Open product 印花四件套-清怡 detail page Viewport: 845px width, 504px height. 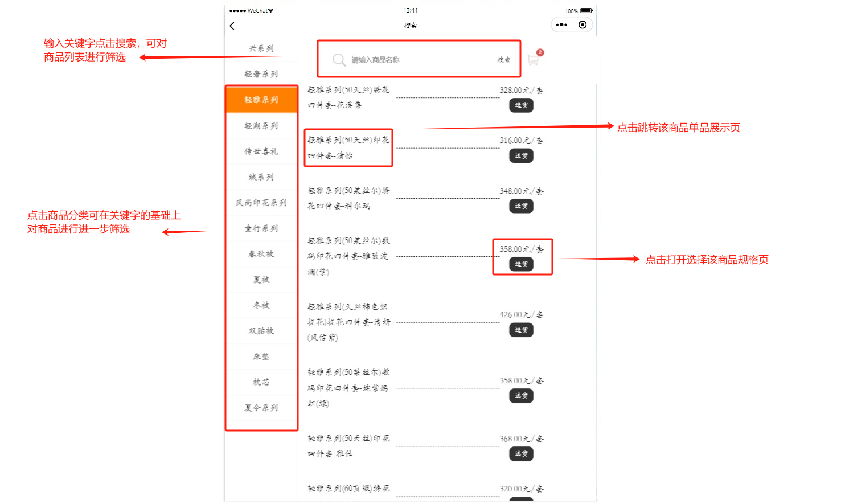(x=348, y=147)
